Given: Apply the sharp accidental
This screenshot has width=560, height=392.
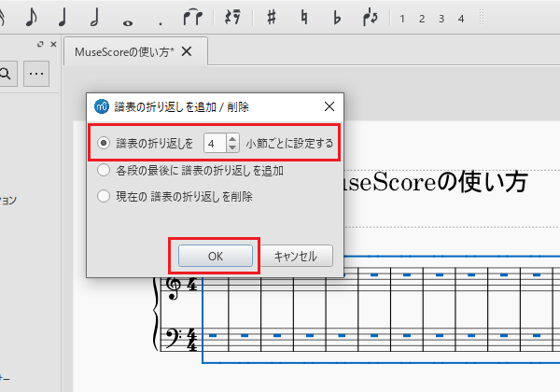Looking at the screenshot, I should coord(272,17).
